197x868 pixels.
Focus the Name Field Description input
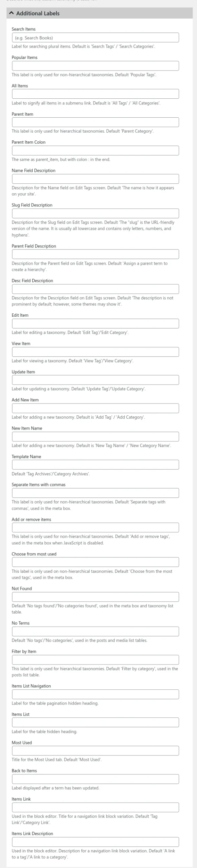tap(95, 179)
